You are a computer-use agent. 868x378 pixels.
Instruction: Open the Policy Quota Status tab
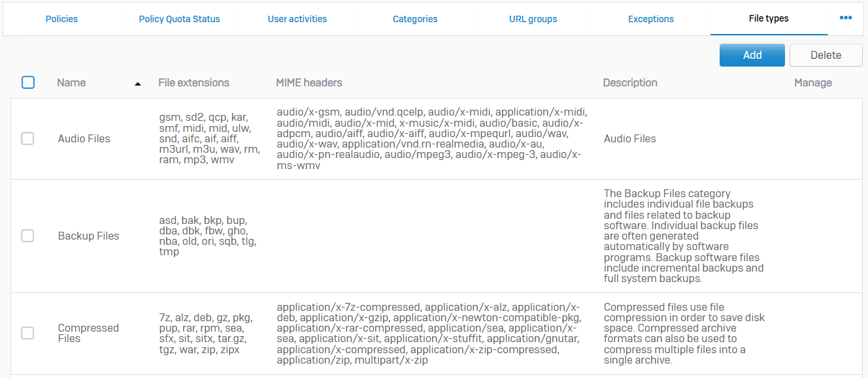point(179,19)
